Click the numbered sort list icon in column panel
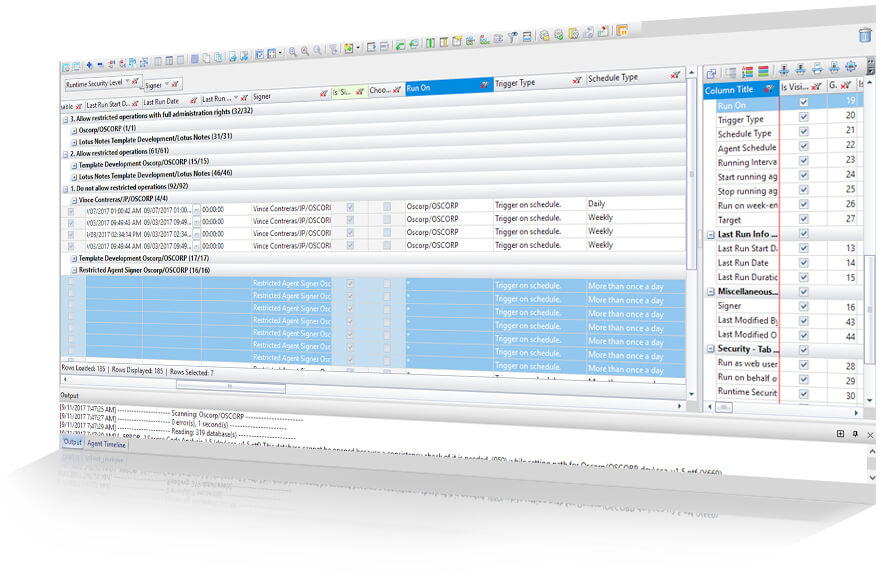881x580 pixels. pos(747,72)
